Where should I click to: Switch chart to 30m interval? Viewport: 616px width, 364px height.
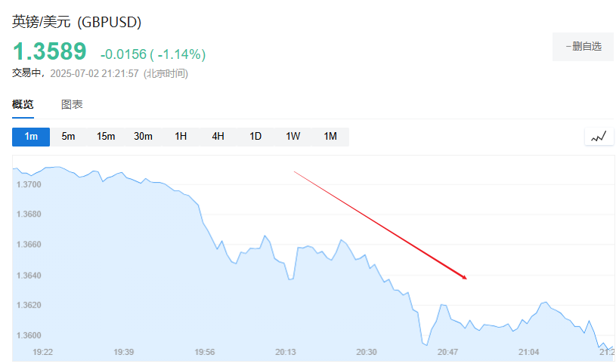point(143,137)
